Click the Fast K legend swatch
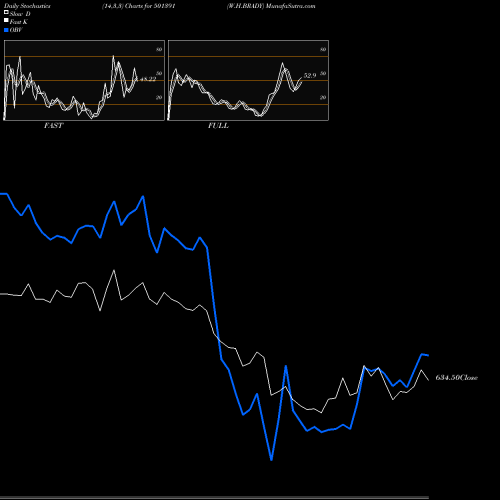Viewport: 500px width, 500px height. click(x=6, y=21)
